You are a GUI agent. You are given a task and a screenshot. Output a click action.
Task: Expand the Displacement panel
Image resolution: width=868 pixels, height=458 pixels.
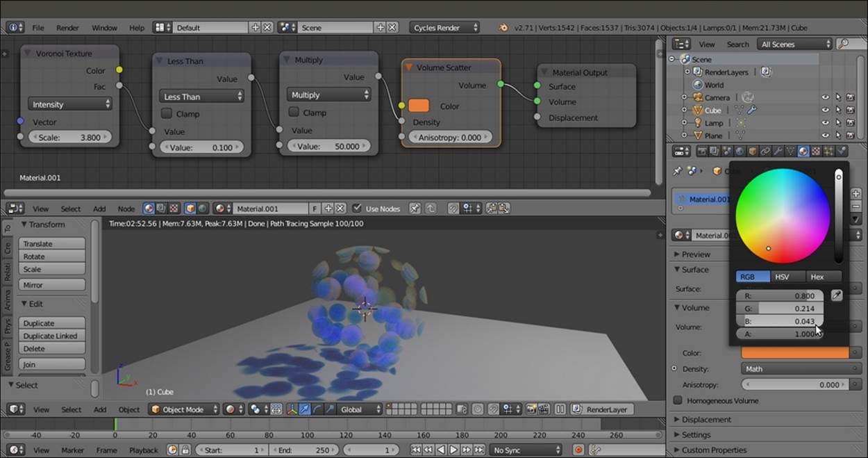pyautogui.click(x=706, y=420)
